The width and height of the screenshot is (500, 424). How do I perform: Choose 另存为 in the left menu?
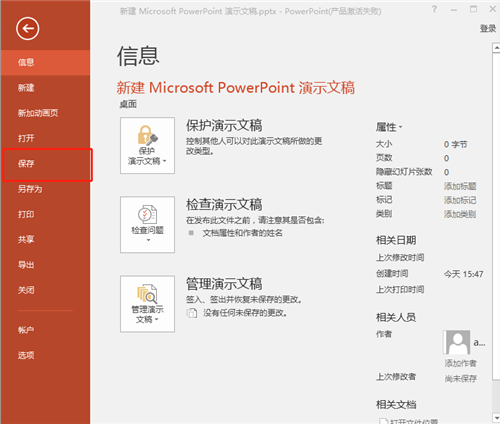coord(45,189)
